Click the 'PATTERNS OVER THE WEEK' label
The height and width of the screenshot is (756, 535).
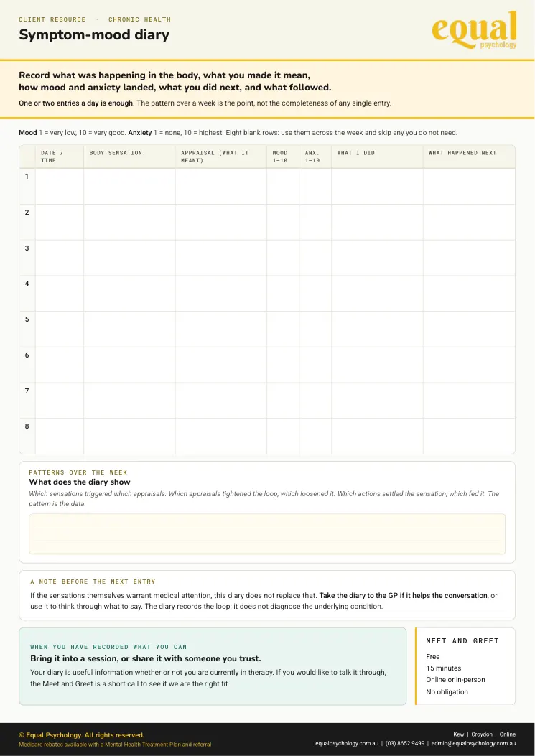pos(78,472)
